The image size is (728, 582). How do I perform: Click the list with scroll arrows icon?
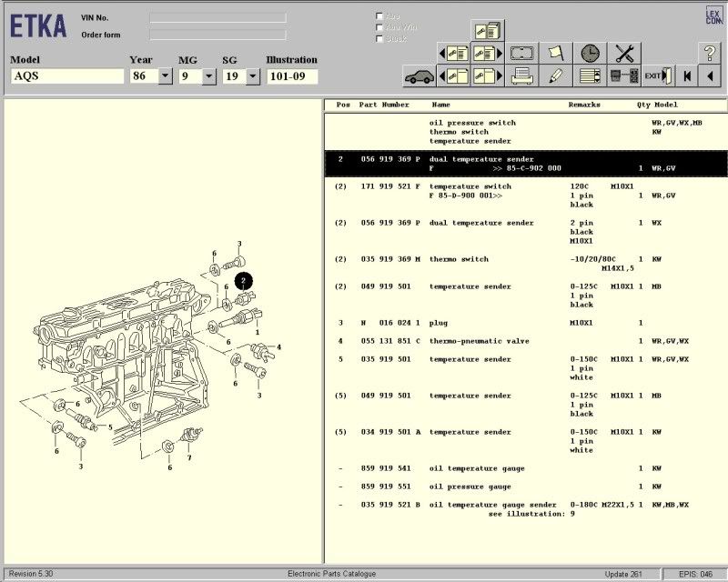tap(590, 76)
